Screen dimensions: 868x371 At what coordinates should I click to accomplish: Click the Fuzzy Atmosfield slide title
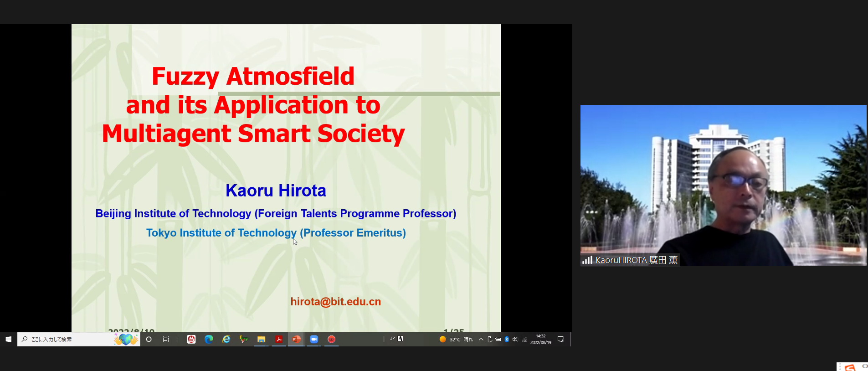[253, 105]
